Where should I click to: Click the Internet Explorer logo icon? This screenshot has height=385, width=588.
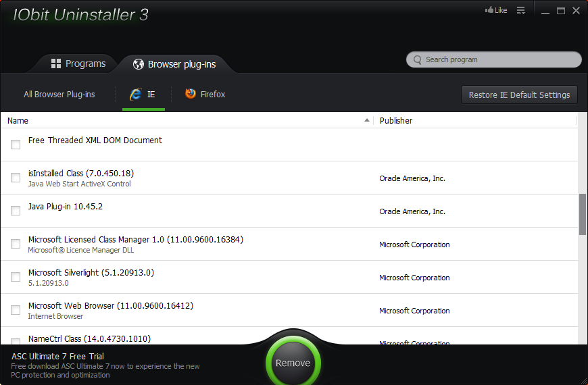(x=135, y=94)
